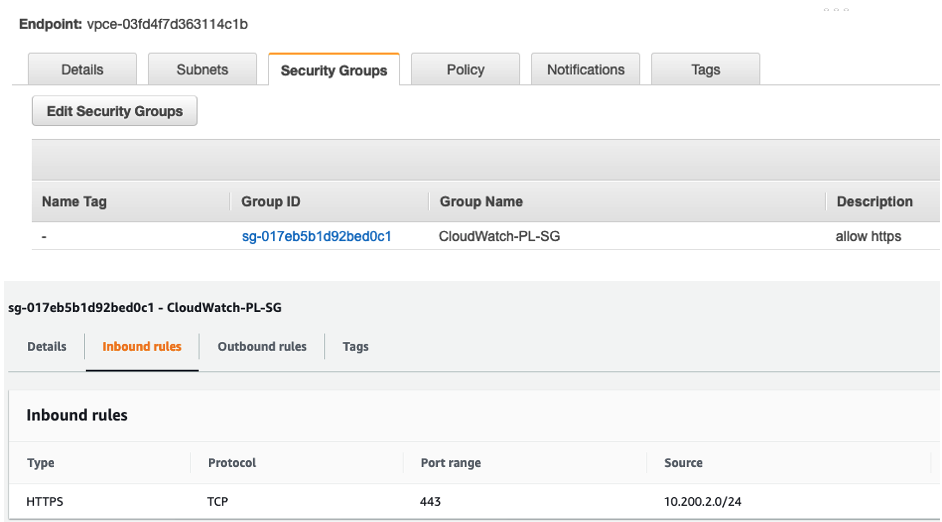This screenshot has height=522, width=942.
Task: Open the Policy tab
Action: click(465, 70)
